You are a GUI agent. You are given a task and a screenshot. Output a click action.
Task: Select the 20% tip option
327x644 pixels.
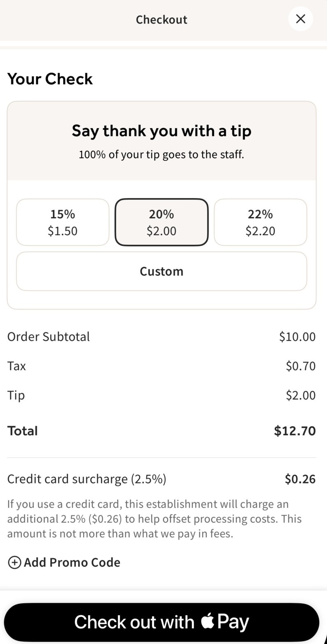tap(162, 222)
